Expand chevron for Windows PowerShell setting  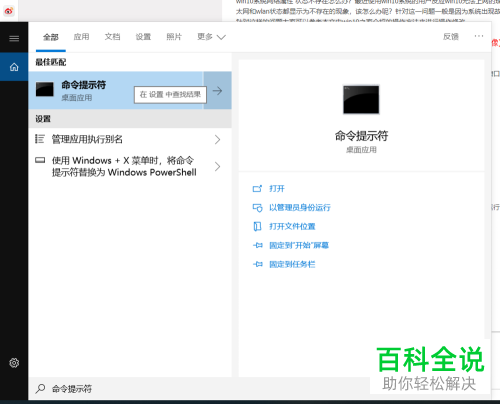(218, 166)
